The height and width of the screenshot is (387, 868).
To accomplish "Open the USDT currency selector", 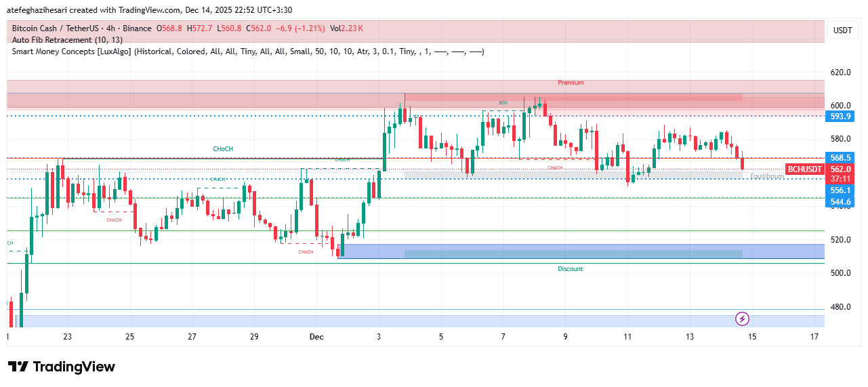I will coord(842,30).
